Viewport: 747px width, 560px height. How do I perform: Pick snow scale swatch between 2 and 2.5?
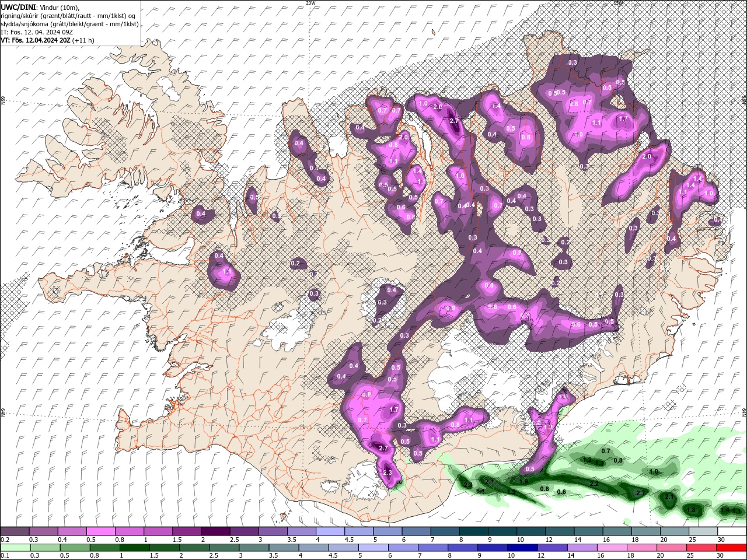(215, 531)
